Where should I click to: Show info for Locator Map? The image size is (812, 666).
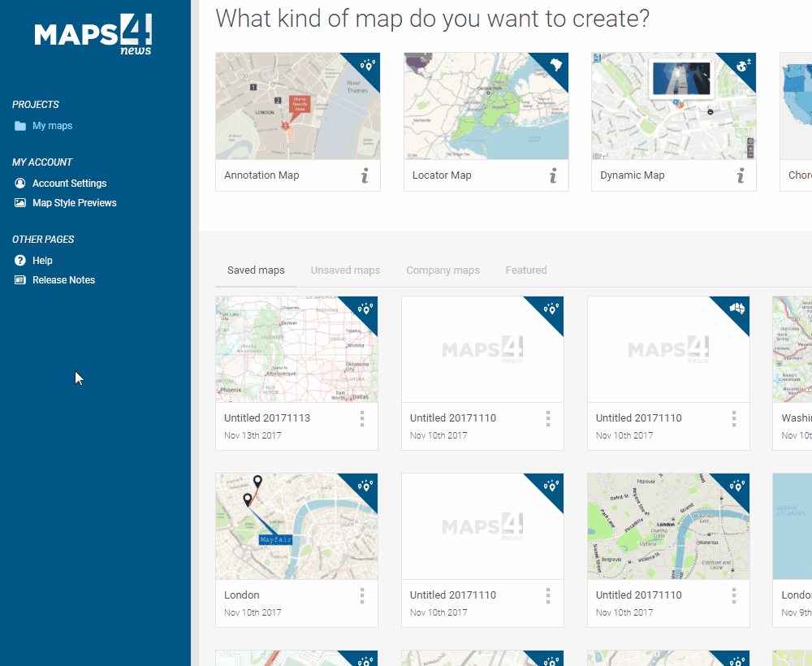click(x=553, y=175)
